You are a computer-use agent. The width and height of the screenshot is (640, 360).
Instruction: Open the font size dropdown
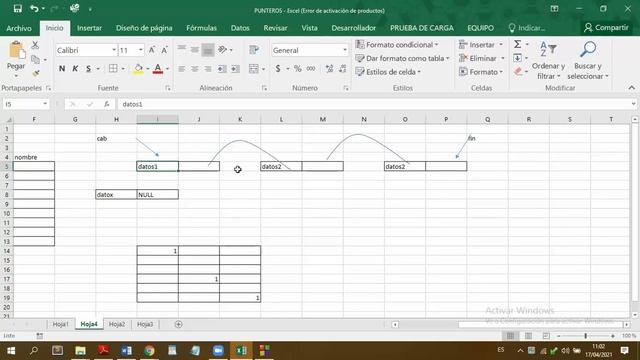[x=140, y=50]
